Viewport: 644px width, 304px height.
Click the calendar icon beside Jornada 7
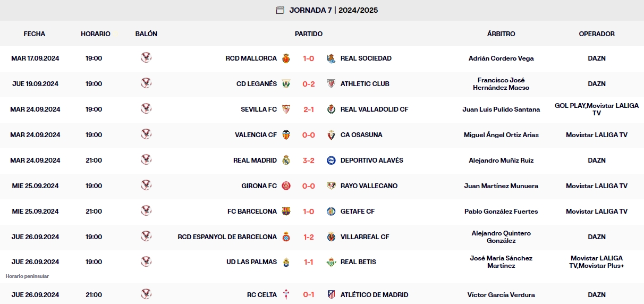[x=280, y=10]
